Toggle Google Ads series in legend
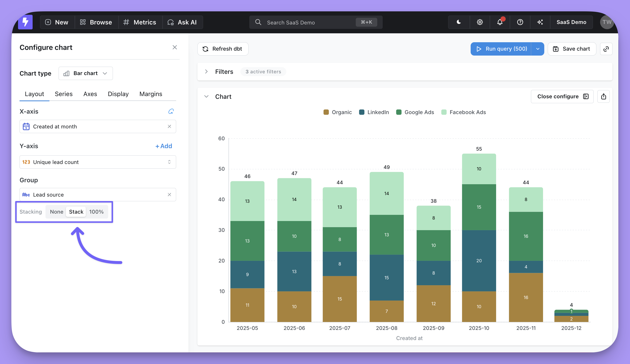 click(x=415, y=112)
